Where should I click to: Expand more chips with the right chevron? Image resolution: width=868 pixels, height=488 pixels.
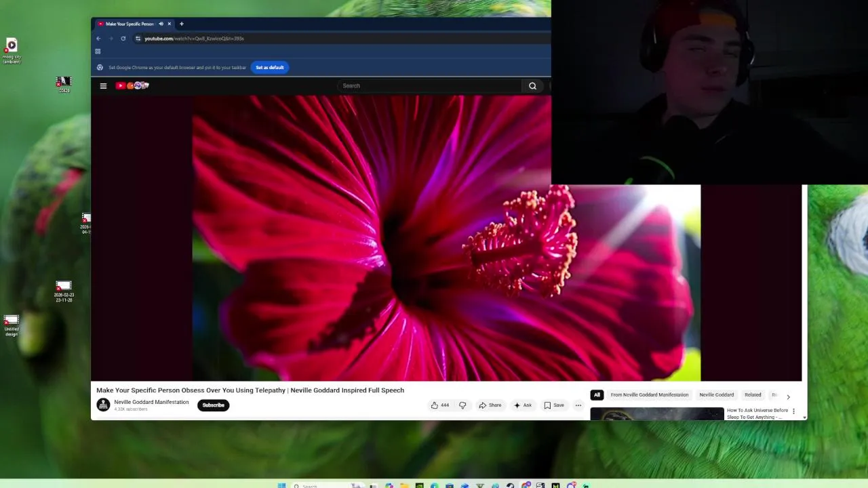pos(788,396)
